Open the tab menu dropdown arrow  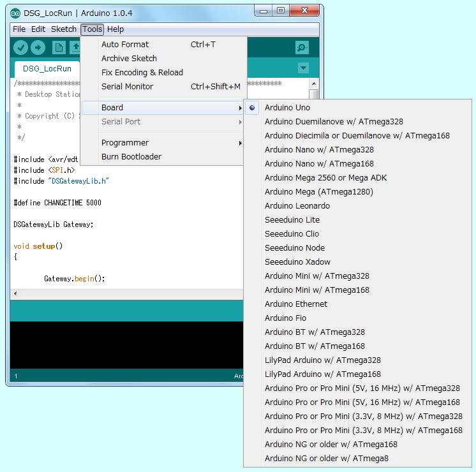point(303,68)
